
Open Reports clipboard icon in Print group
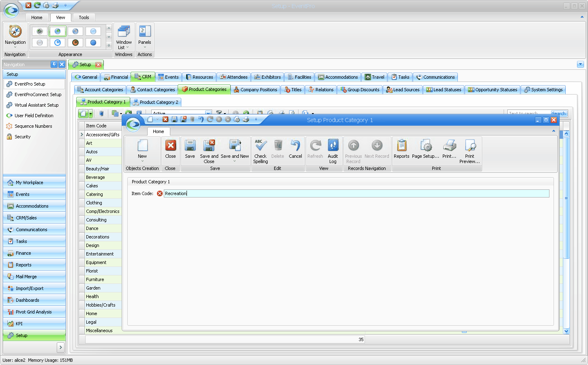click(x=401, y=146)
